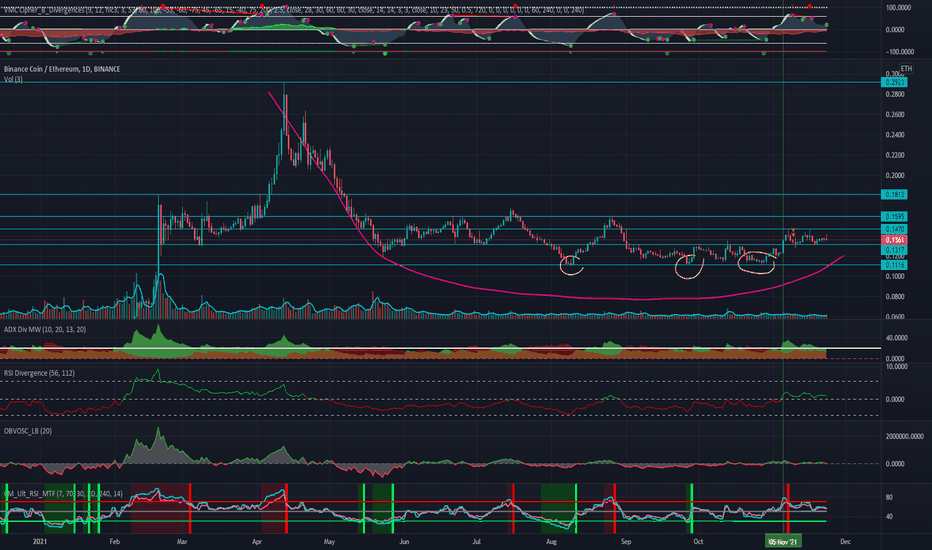Click the Dec label on time axis
The image size is (932, 550).
click(845, 542)
